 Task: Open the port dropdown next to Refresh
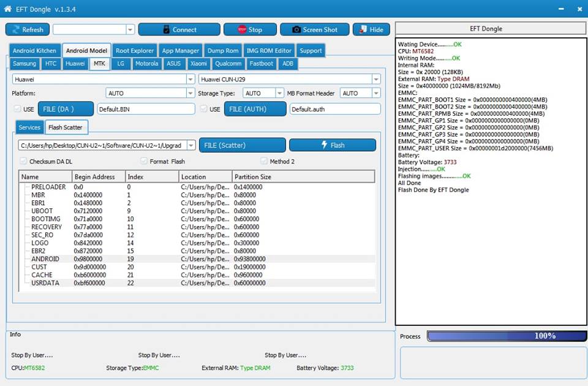pos(130,29)
